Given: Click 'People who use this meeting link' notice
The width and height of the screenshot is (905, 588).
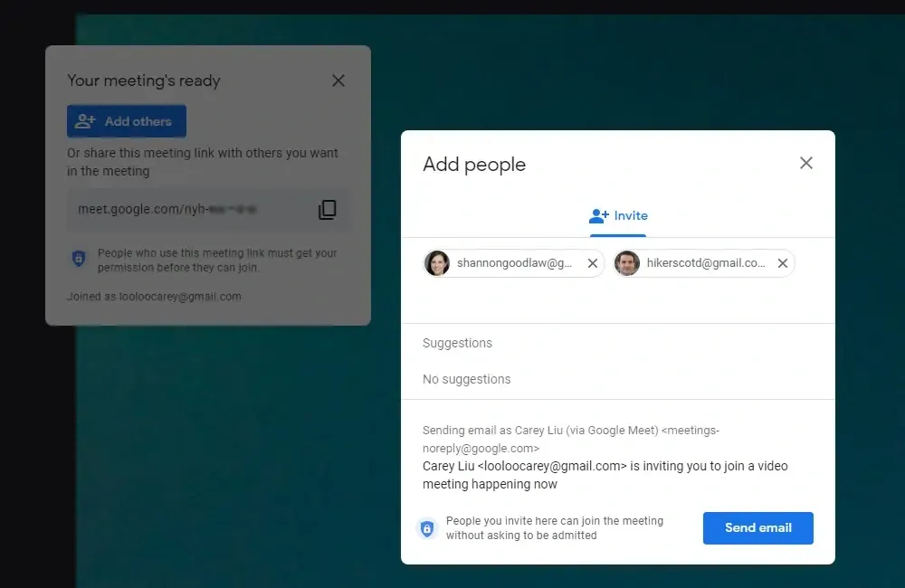Looking at the screenshot, I should pos(217,261).
